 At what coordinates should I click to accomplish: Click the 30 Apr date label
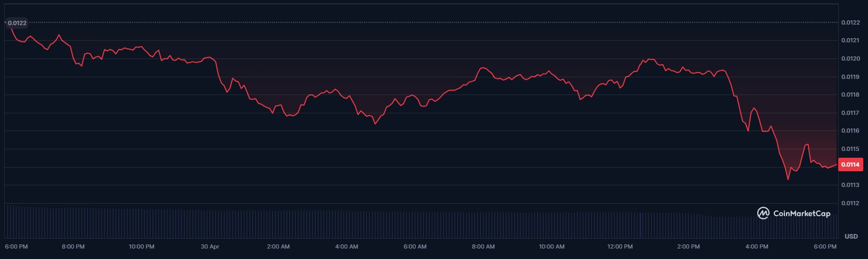click(x=210, y=246)
